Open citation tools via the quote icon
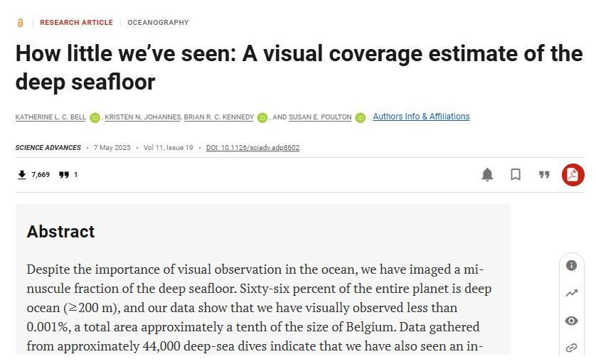 pos(544,175)
